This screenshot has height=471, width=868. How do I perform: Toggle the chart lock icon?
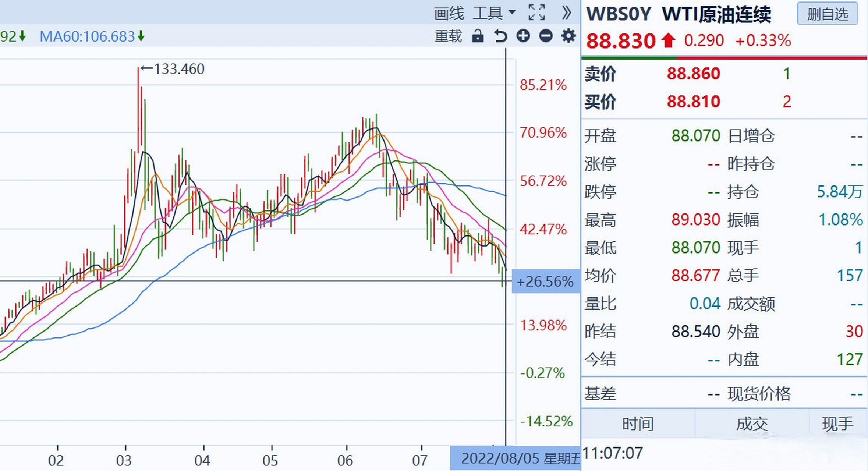point(478,36)
